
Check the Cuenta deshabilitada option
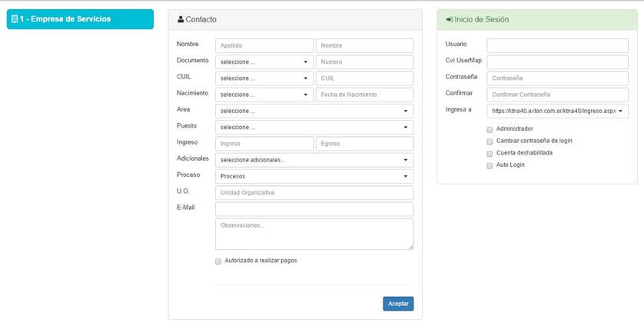pos(489,153)
